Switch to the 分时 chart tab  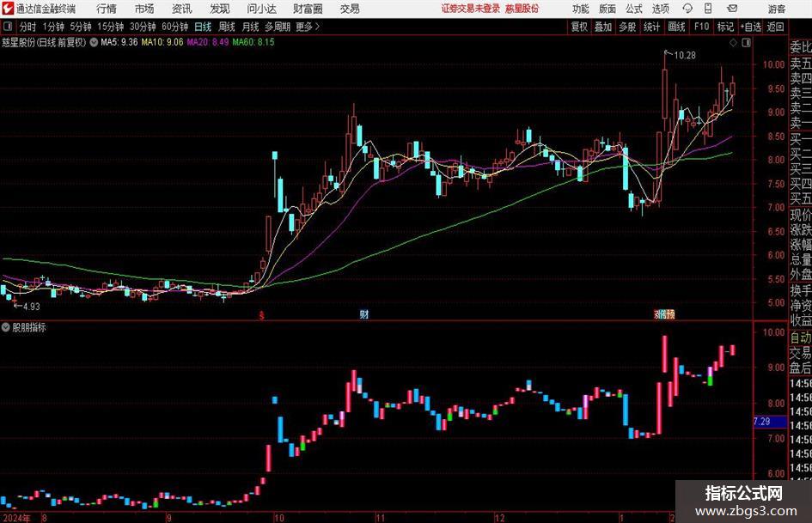tap(27, 27)
